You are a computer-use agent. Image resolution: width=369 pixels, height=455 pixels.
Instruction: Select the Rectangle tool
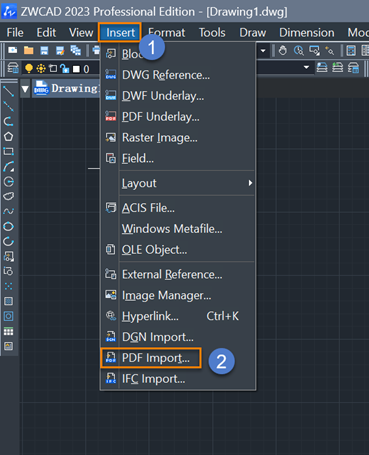pos(8,152)
